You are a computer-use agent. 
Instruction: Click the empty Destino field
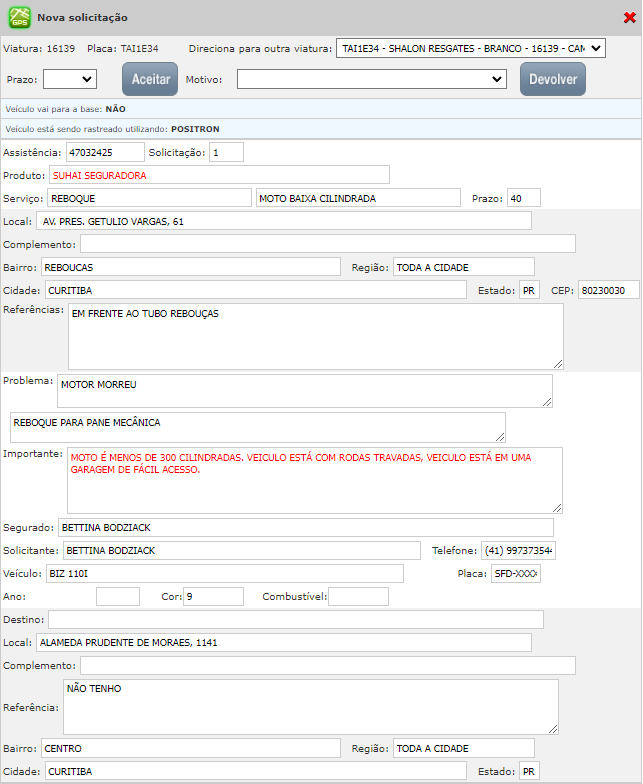(295, 620)
